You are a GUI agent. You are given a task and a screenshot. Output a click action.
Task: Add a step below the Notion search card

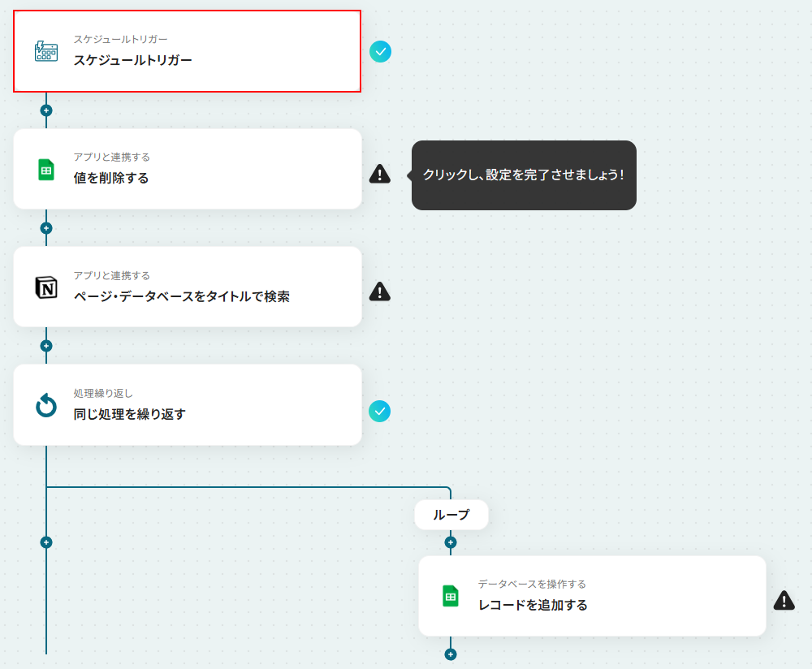pyautogui.click(x=46, y=345)
